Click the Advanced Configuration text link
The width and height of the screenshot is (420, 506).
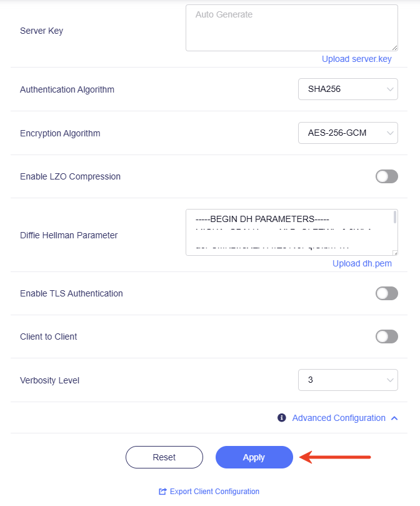click(x=339, y=418)
